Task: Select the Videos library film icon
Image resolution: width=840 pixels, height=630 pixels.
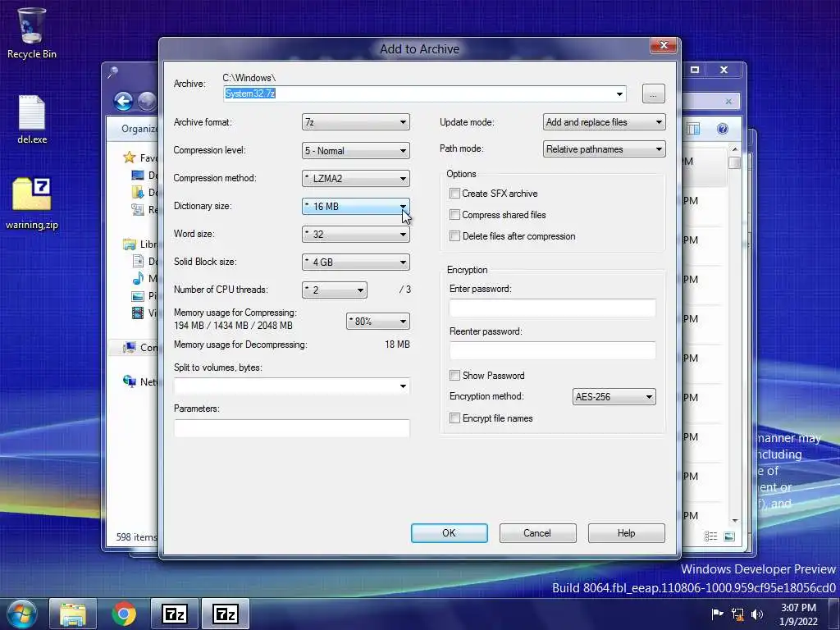Action: point(138,313)
